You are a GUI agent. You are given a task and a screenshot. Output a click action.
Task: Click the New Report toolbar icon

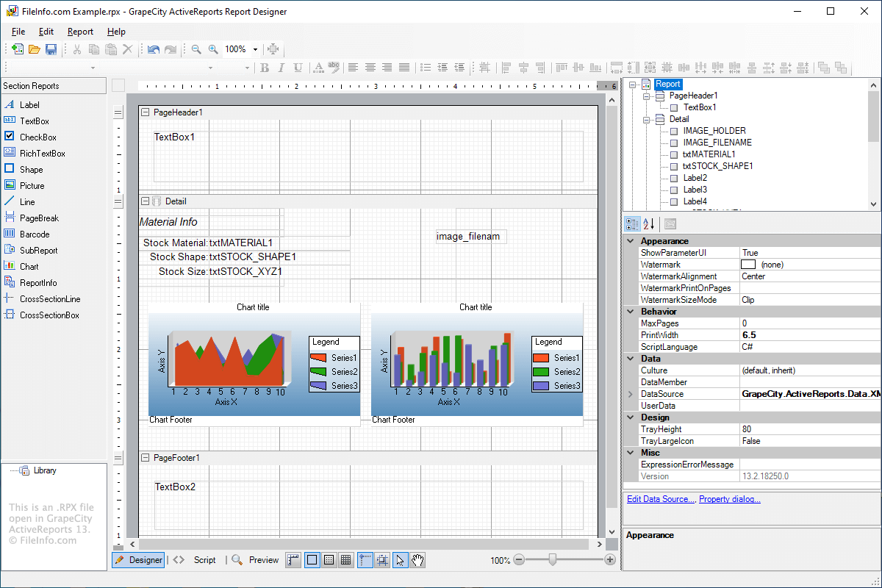point(18,49)
